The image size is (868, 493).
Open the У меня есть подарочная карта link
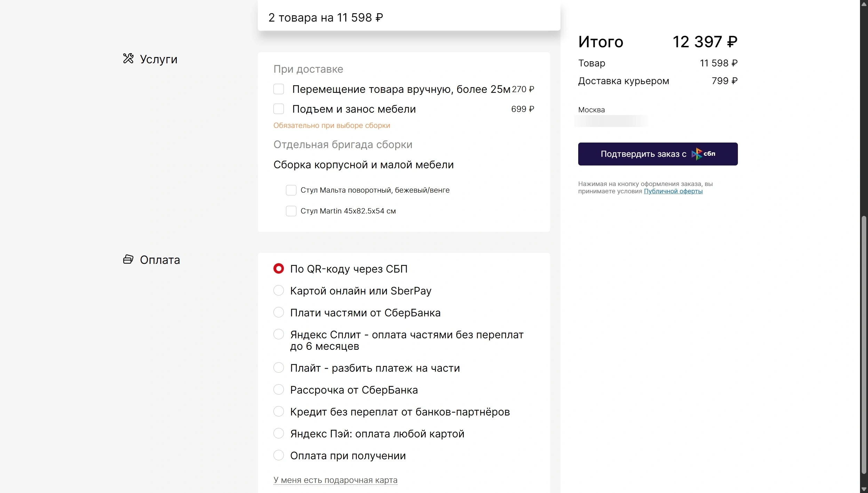pos(335,480)
